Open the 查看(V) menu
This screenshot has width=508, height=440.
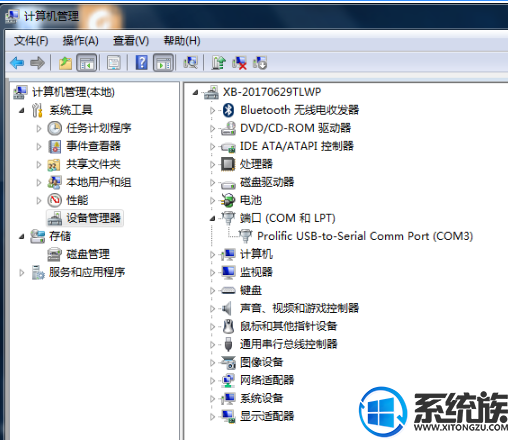131,41
